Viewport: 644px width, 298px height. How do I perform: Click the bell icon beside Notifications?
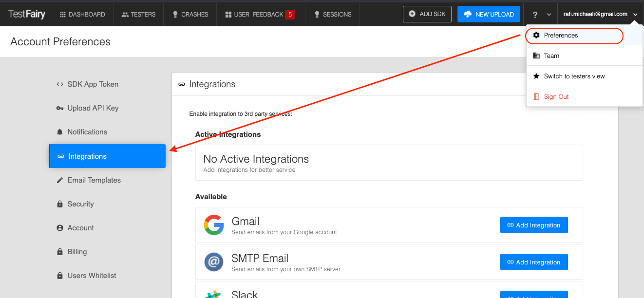tap(59, 131)
